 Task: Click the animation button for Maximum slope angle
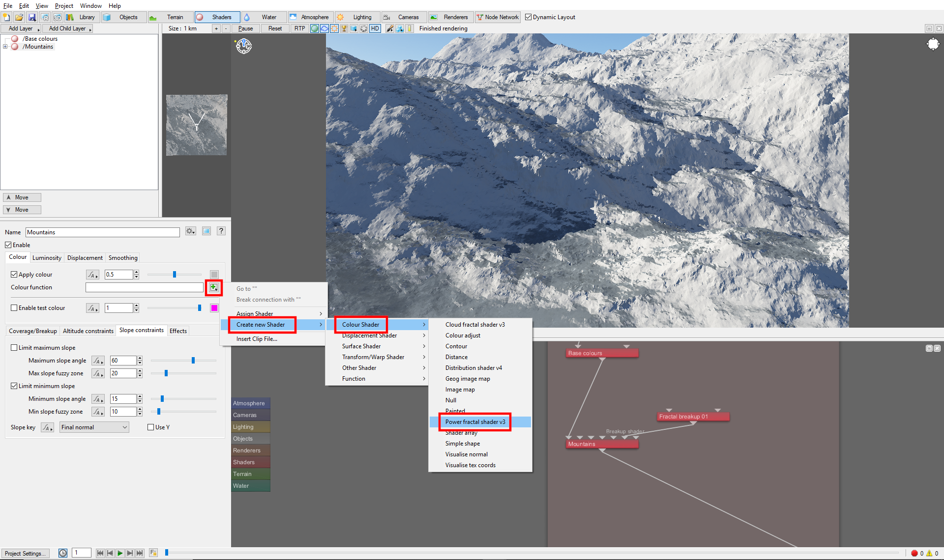point(98,361)
